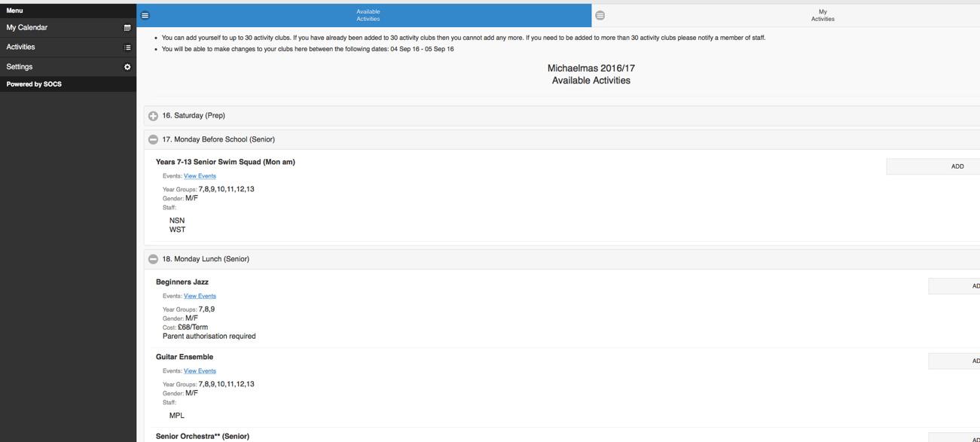Collapse section 18. Monday Lunch (Senior)
The image size is (980, 442).
point(561,259)
